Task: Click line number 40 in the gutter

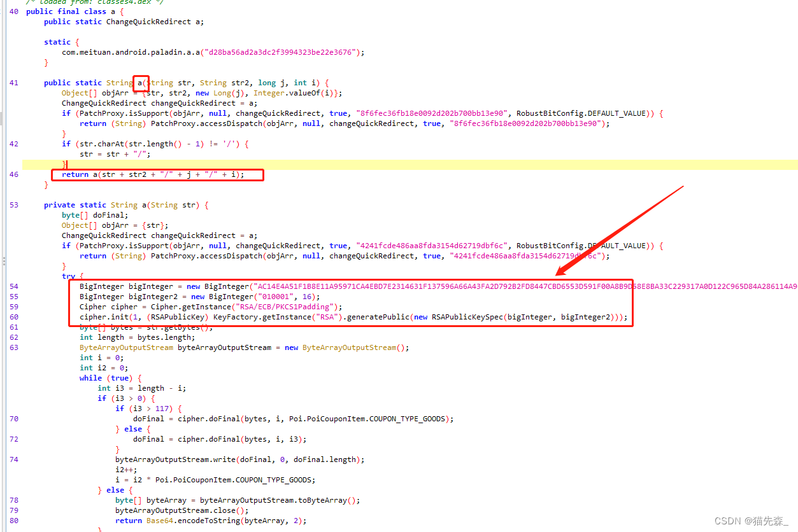Action: [x=14, y=11]
